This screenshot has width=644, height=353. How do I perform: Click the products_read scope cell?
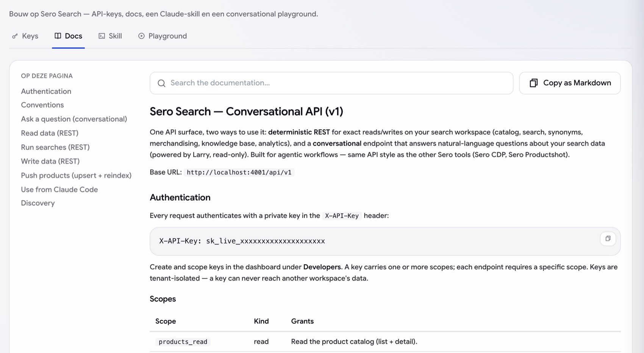pyautogui.click(x=183, y=342)
